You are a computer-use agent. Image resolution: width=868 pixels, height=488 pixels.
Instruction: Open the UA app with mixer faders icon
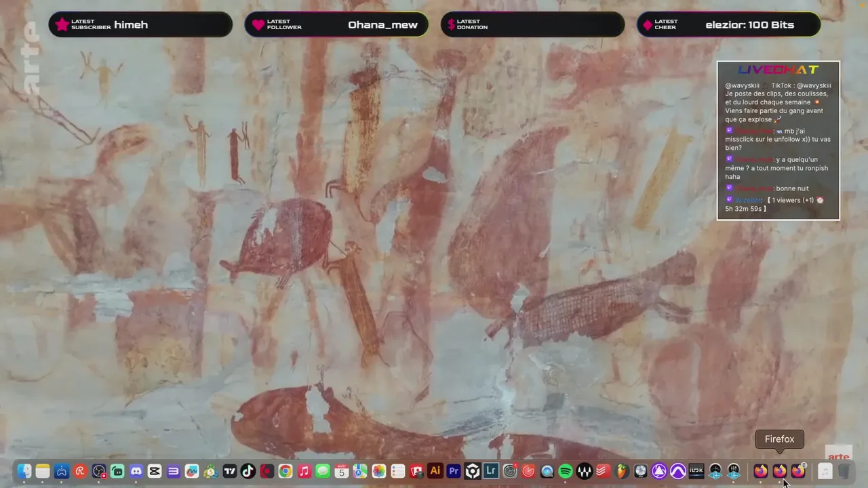point(734,471)
